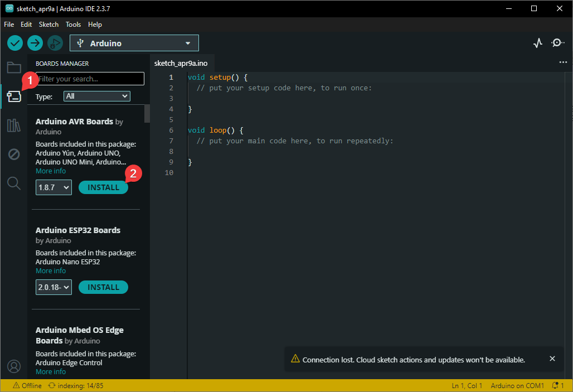This screenshot has width=573, height=392.
Task: Open the 1.8.7 version dropdown
Action: coord(54,187)
